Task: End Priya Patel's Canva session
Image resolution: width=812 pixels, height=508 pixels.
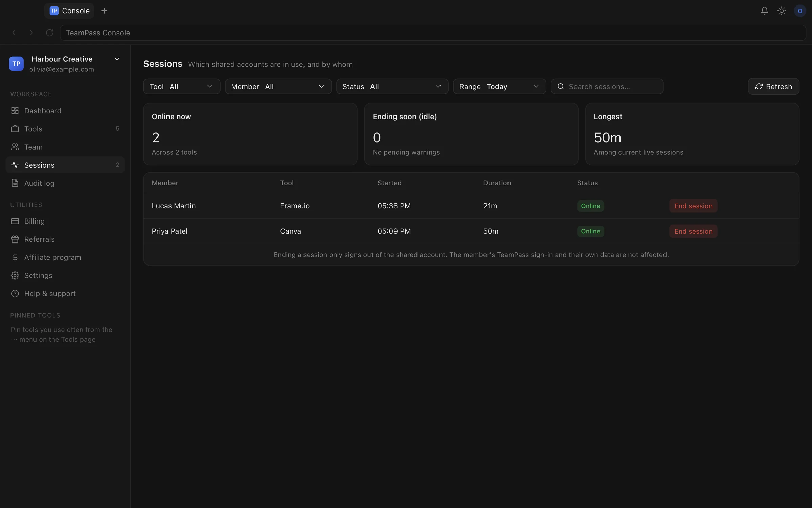Action: coord(693,231)
